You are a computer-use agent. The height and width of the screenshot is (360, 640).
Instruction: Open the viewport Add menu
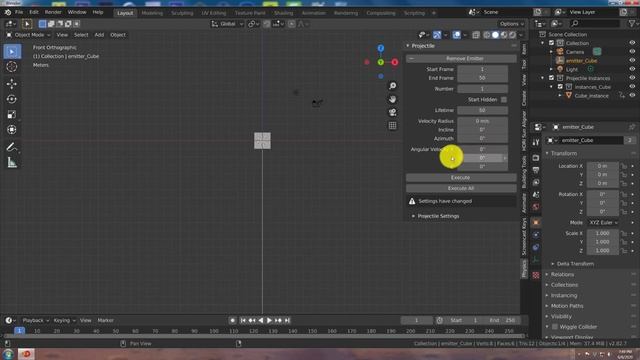point(99,35)
